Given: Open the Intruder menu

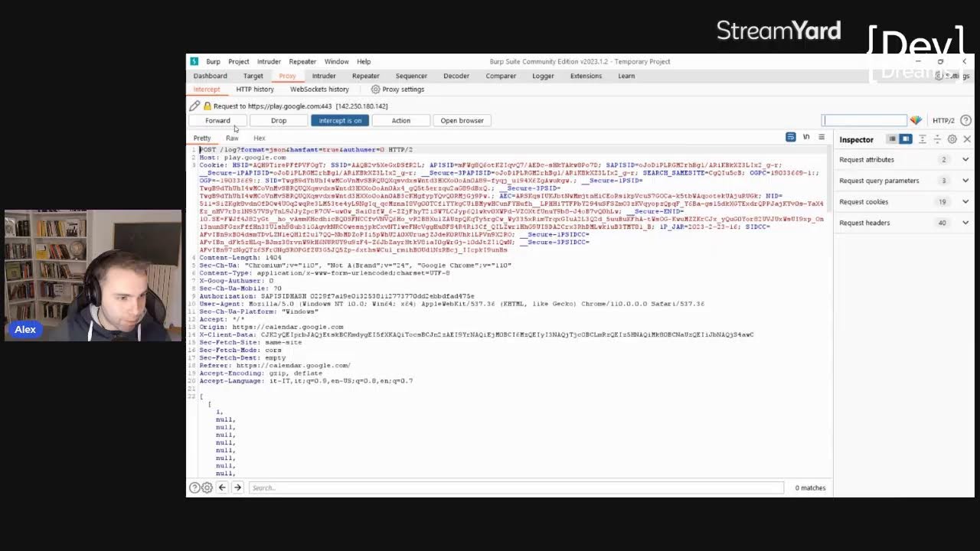Looking at the screenshot, I should pos(269,61).
